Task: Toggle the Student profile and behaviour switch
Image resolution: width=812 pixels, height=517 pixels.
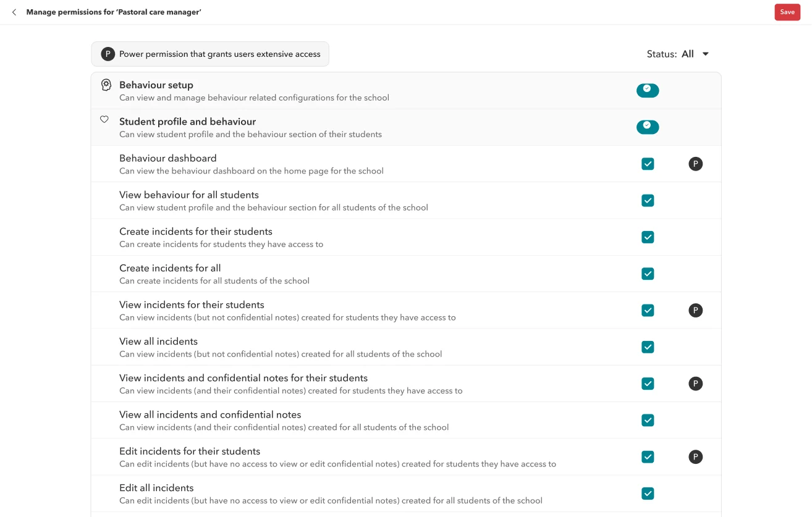Action: coord(648,127)
